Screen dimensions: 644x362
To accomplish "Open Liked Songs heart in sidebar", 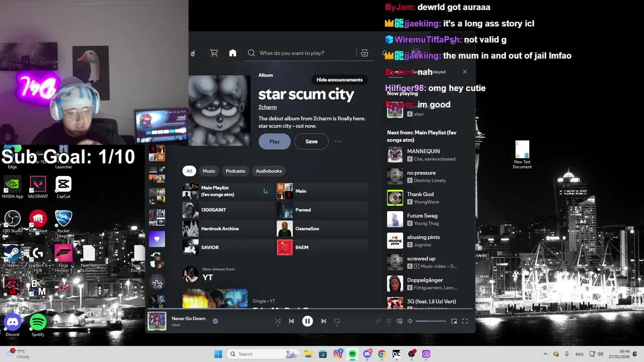I will [157, 239].
